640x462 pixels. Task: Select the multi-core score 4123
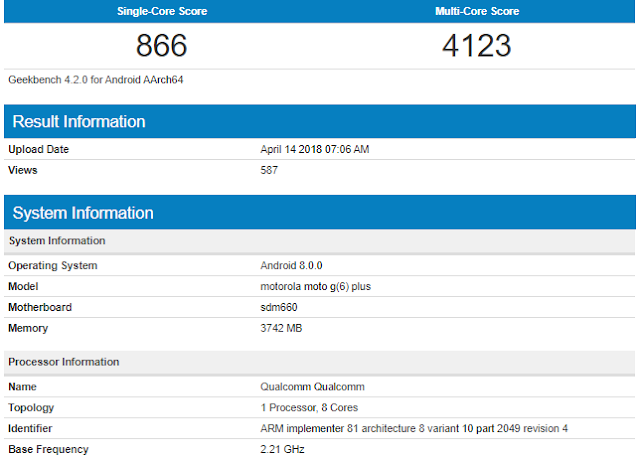click(476, 45)
